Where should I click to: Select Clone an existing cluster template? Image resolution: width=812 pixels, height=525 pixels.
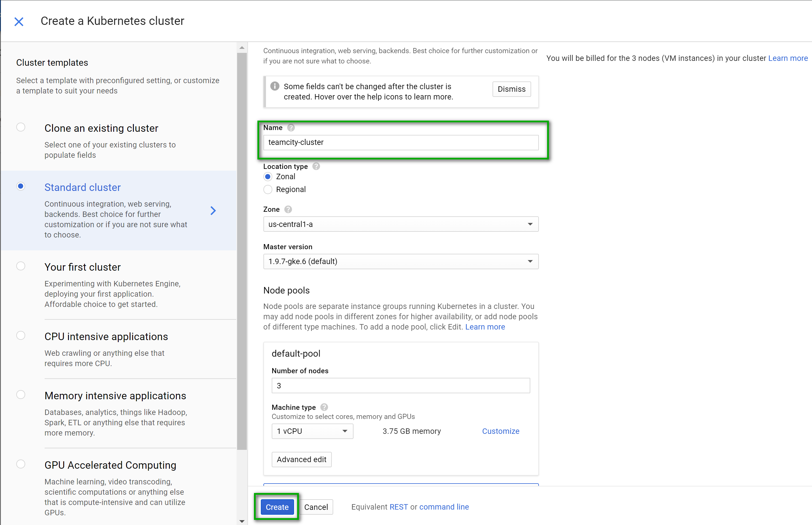[x=21, y=127]
